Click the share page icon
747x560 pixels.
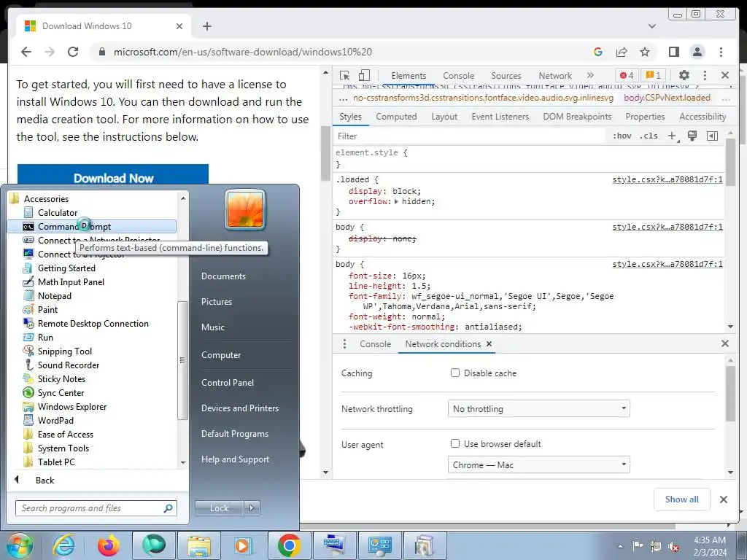tap(622, 52)
